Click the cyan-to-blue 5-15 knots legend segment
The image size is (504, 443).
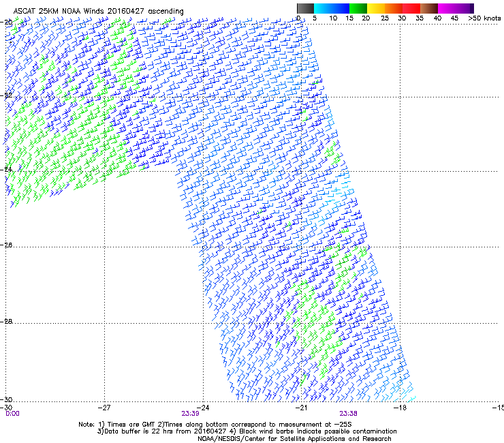coord(332,8)
